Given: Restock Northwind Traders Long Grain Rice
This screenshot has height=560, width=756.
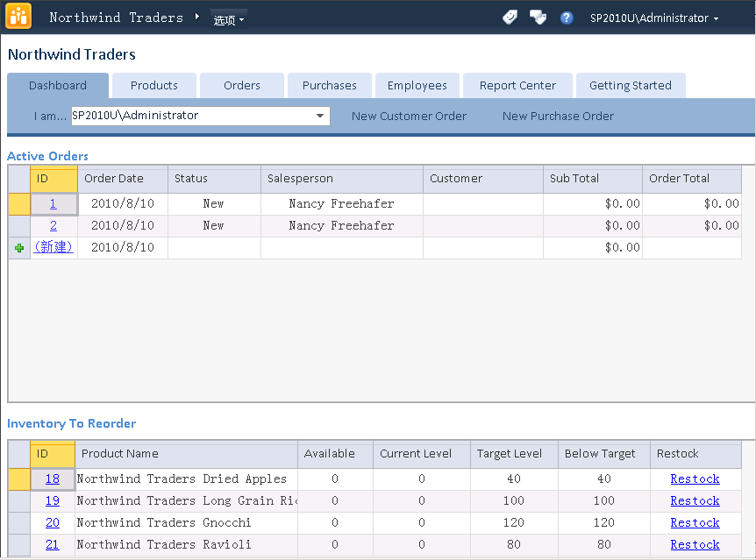Looking at the screenshot, I should [695, 500].
